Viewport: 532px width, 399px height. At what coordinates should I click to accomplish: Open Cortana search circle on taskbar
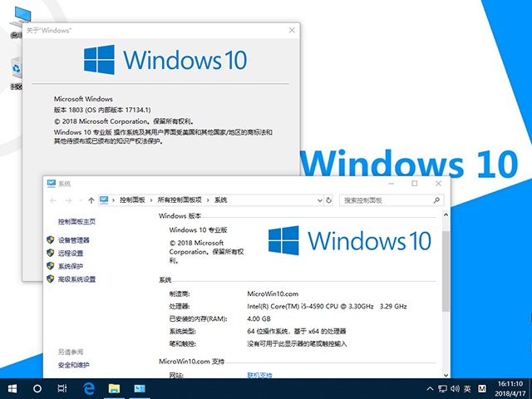pyautogui.click(x=37, y=388)
